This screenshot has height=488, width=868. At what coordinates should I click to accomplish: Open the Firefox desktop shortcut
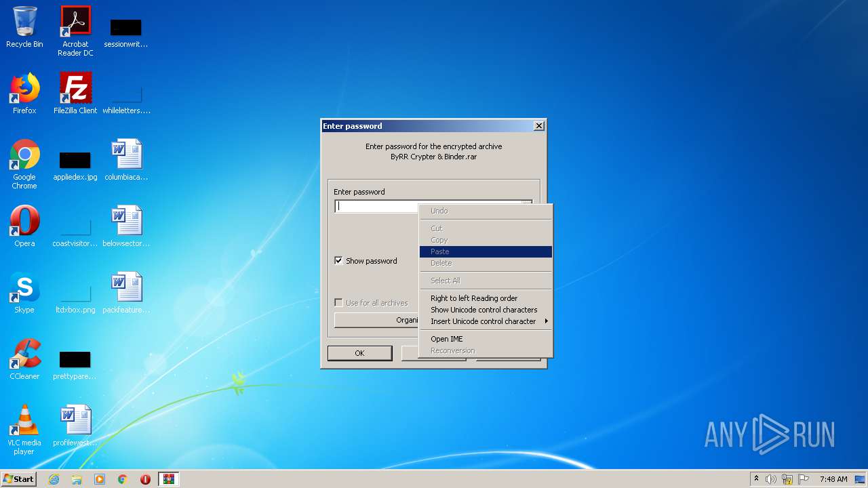pyautogui.click(x=24, y=94)
